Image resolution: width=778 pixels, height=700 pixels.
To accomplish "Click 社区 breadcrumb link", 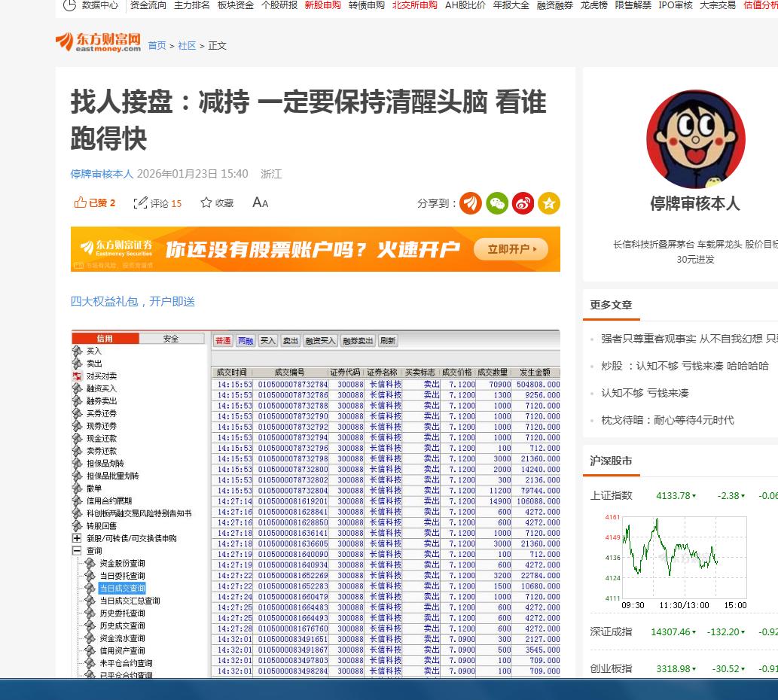I will pos(187,46).
